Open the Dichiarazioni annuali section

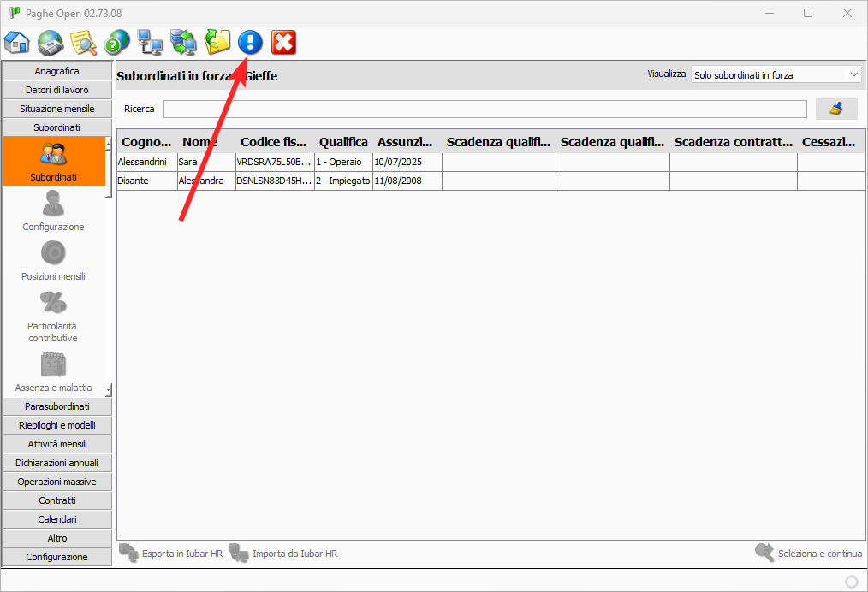pyautogui.click(x=57, y=463)
